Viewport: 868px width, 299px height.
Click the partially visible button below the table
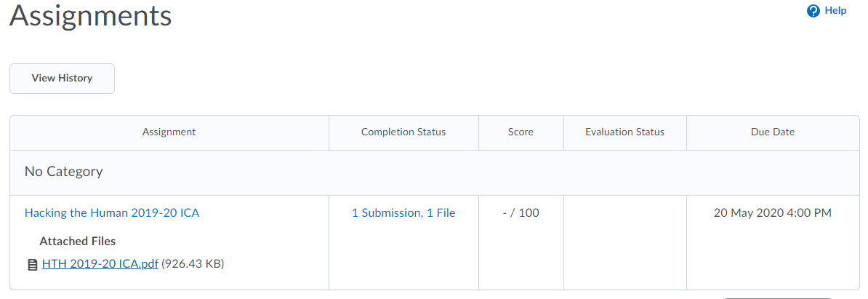[x=778, y=298]
